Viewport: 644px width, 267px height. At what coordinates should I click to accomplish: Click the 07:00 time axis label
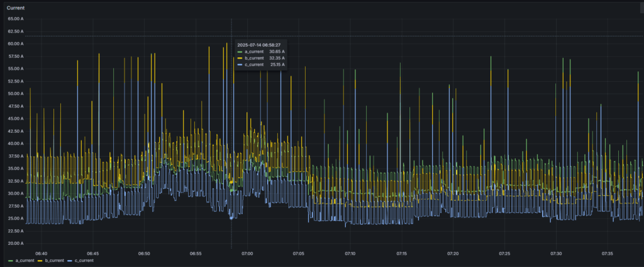click(247, 253)
